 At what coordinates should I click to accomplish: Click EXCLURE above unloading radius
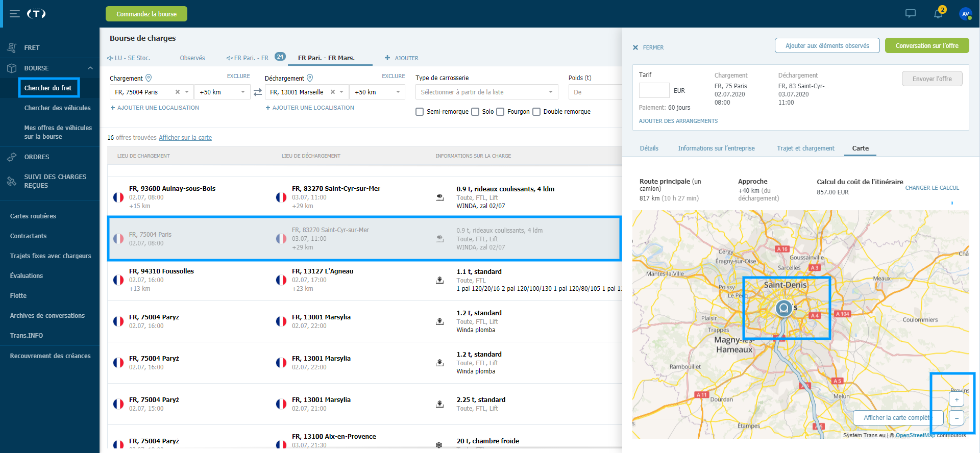[394, 76]
